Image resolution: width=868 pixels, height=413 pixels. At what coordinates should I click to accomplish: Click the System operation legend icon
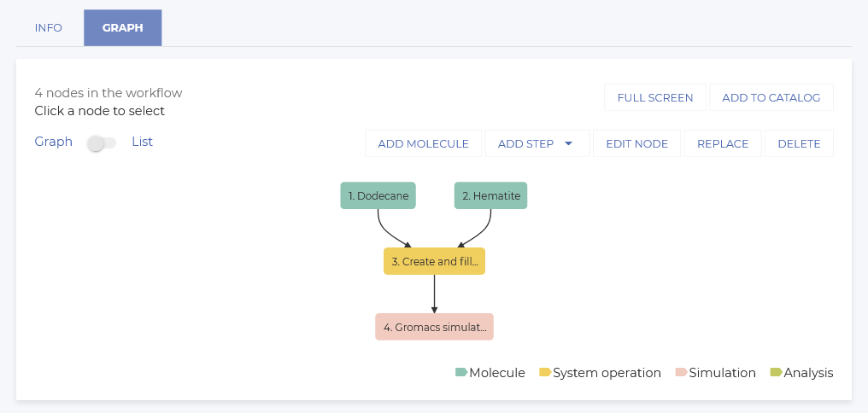pyautogui.click(x=544, y=373)
